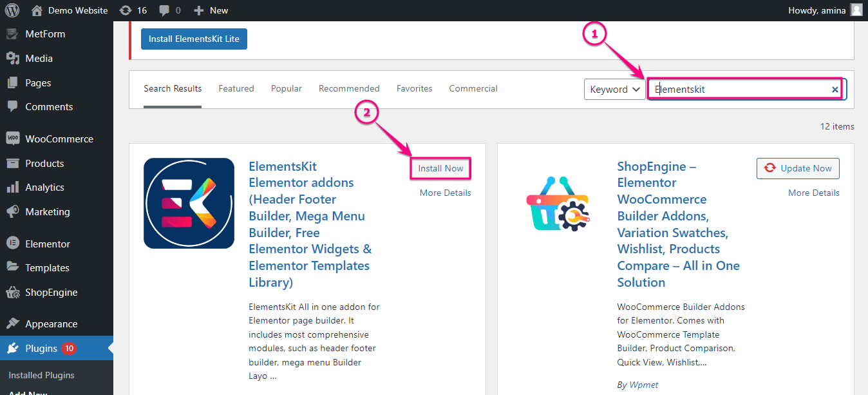
Task: Go to Installed Plugins submenu
Action: 42,376
